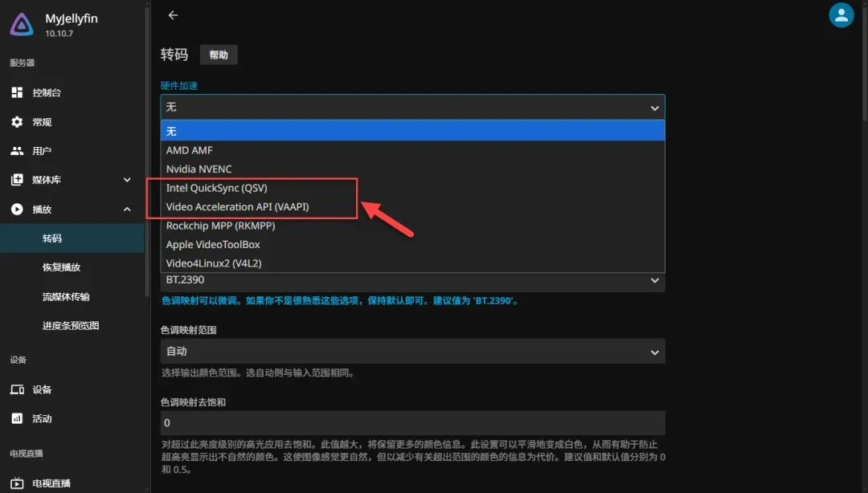Screen dimensions: 868x493
Task: Click the Jellyfin logo icon
Action: click(22, 24)
